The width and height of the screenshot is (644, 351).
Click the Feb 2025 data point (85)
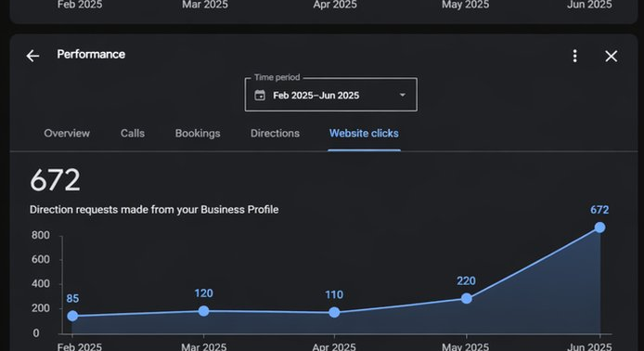[x=72, y=316]
